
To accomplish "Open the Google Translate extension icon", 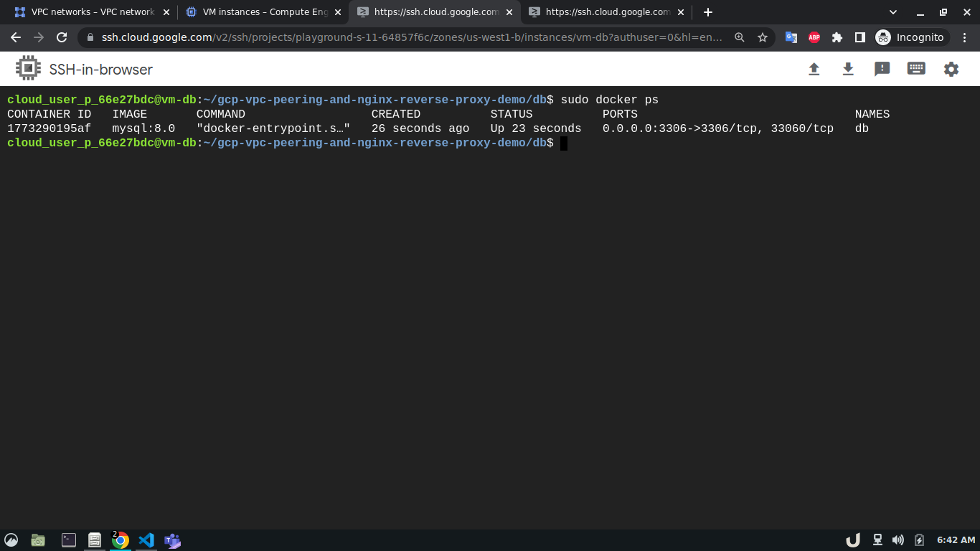I will 791,37.
